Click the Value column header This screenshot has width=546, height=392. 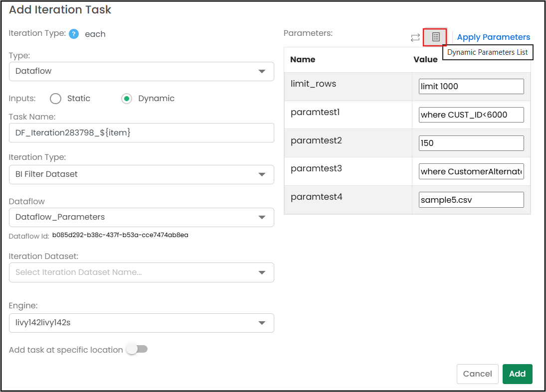(425, 59)
